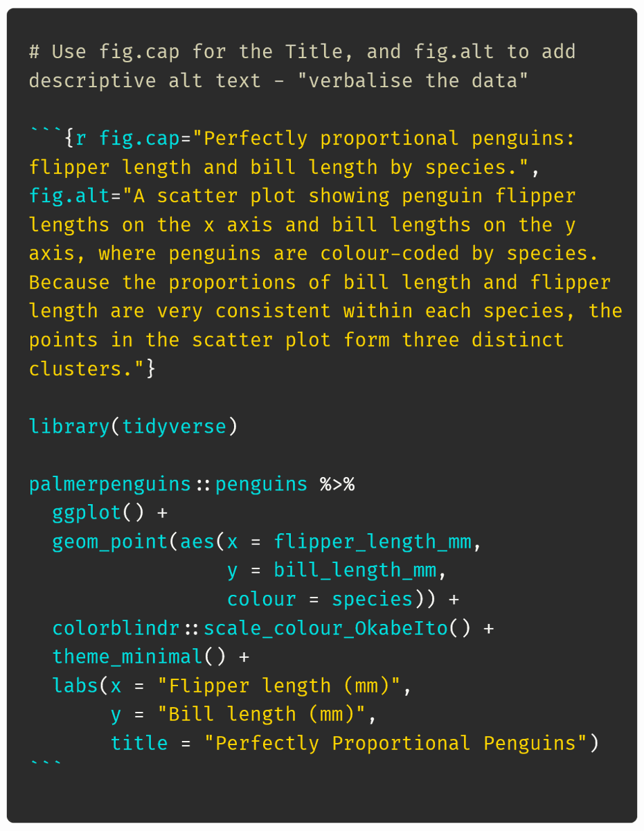The width and height of the screenshot is (644, 831).
Task: Click the "Perfectly Proportional Penguins" title string
Action: [395, 743]
